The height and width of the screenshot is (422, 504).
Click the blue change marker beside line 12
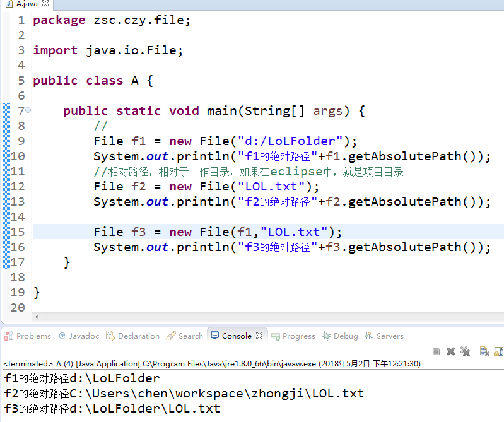click(6, 187)
